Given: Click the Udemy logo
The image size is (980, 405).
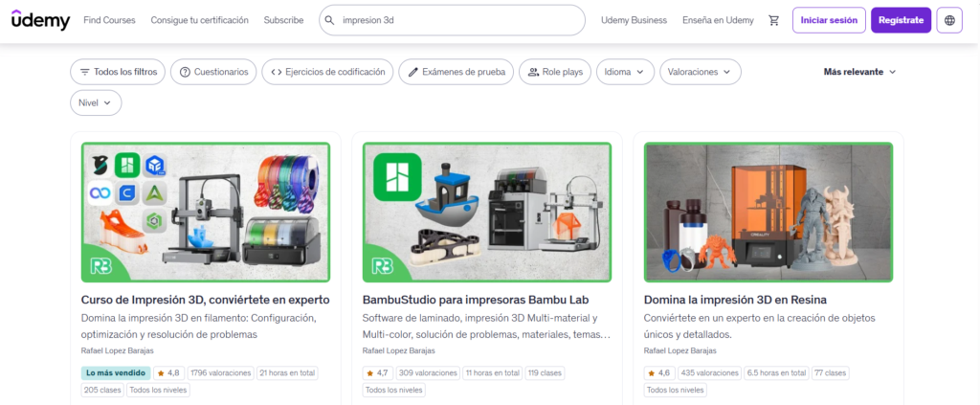Looking at the screenshot, I should coord(40,20).
